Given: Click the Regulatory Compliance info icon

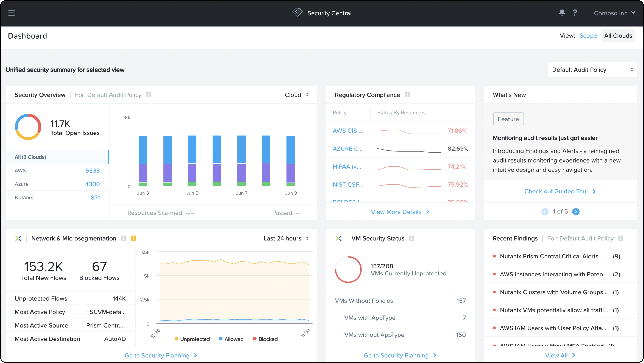Looking at the screenshot, I should click(x=408, y=95).
